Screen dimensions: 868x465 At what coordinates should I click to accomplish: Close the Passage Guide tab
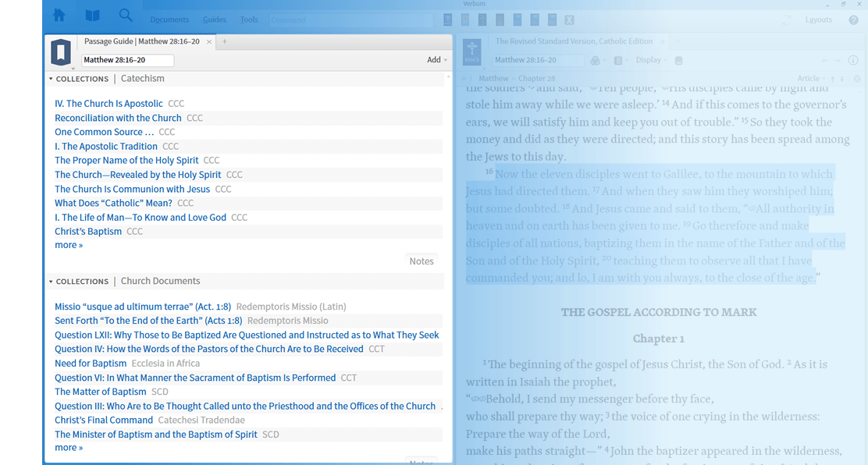[208, 42]
